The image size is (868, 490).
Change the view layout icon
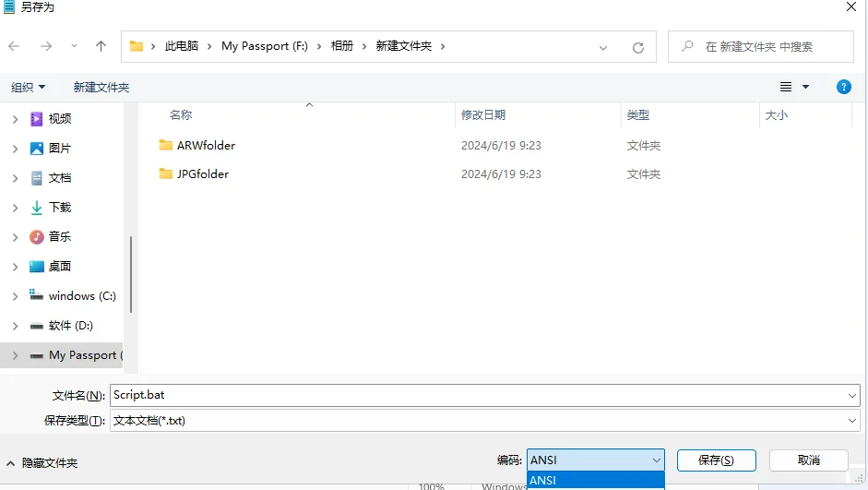point(786,87)
